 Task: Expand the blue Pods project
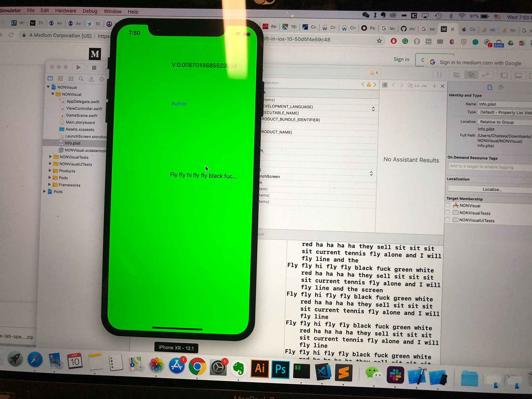pos(44,191)
